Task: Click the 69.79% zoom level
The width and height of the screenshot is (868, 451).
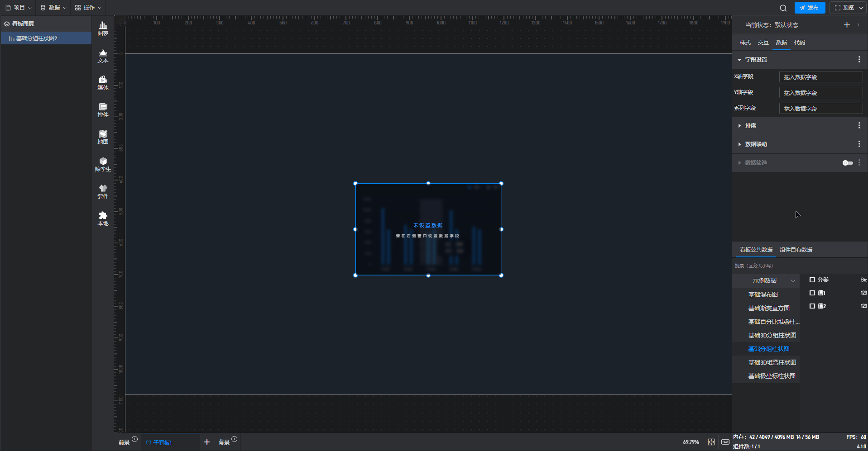Action: 691,442
